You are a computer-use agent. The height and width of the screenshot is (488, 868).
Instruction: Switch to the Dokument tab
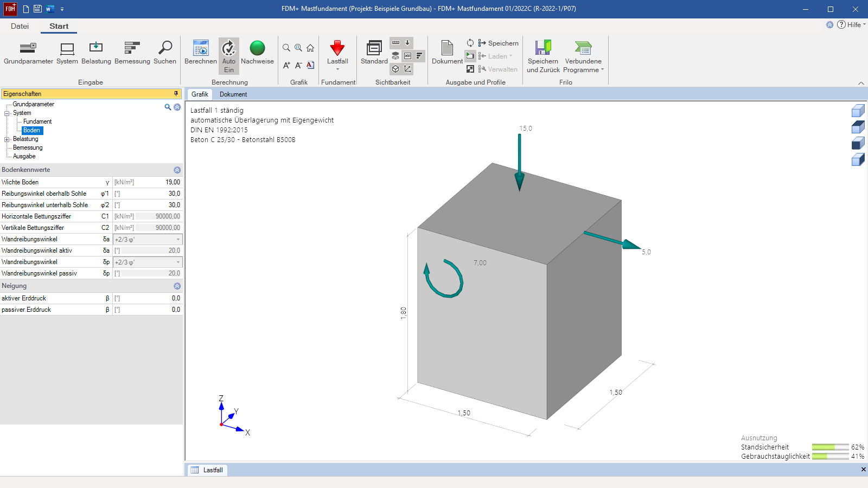tap(233, 94)
